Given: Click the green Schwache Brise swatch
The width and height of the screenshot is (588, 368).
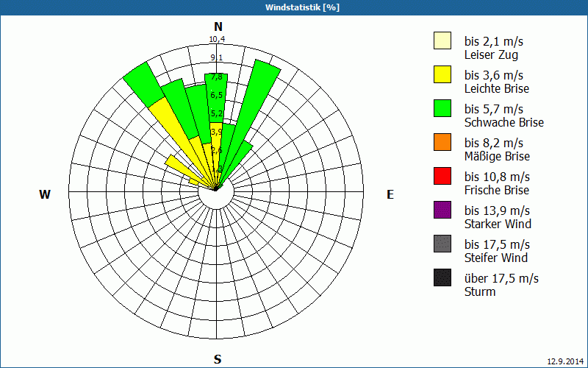Looking at the screenshot, I should click(442, 108).
